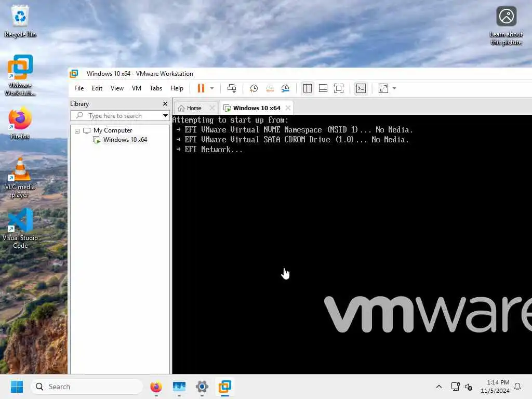Click the VMware Workstation taskbar icon
Viewport: 532px width, 399px height.
point(225,387)
